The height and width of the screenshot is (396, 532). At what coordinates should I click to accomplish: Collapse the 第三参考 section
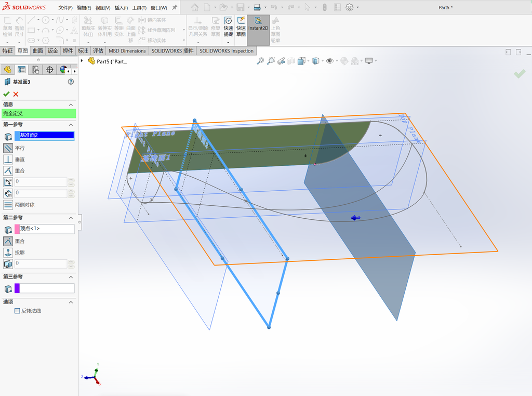coord(71,277)
